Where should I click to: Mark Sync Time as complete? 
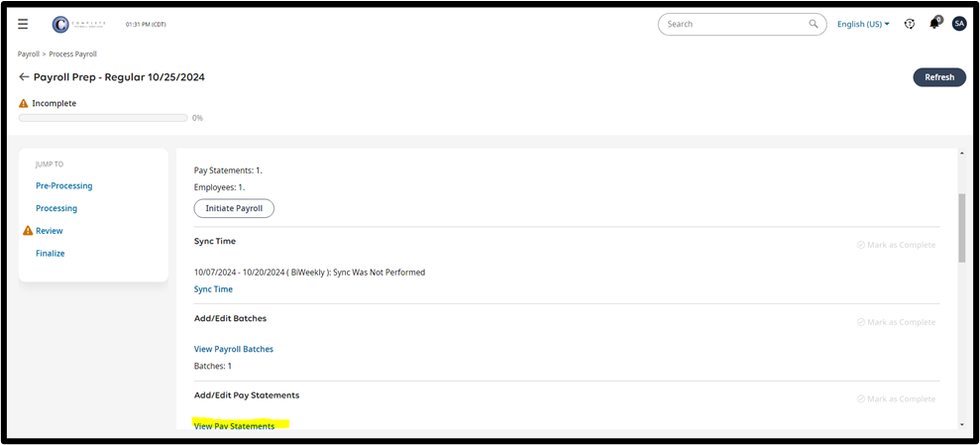tap(896, 245)
